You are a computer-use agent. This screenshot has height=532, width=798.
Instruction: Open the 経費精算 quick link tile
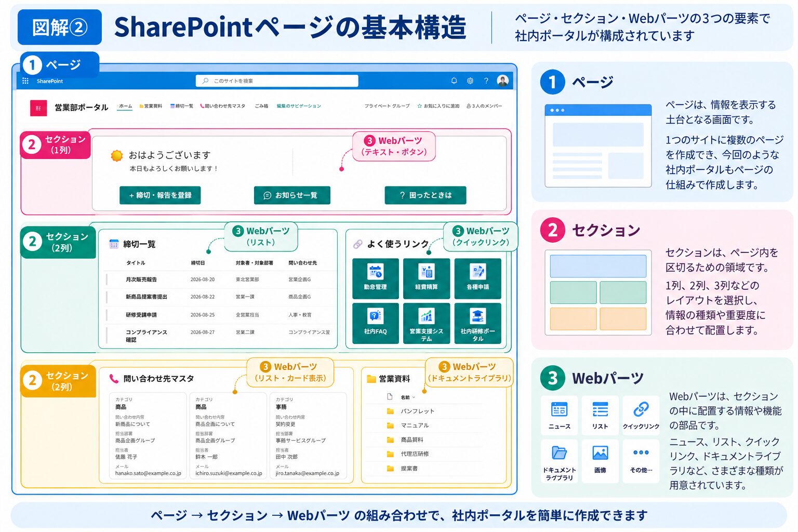427,278
